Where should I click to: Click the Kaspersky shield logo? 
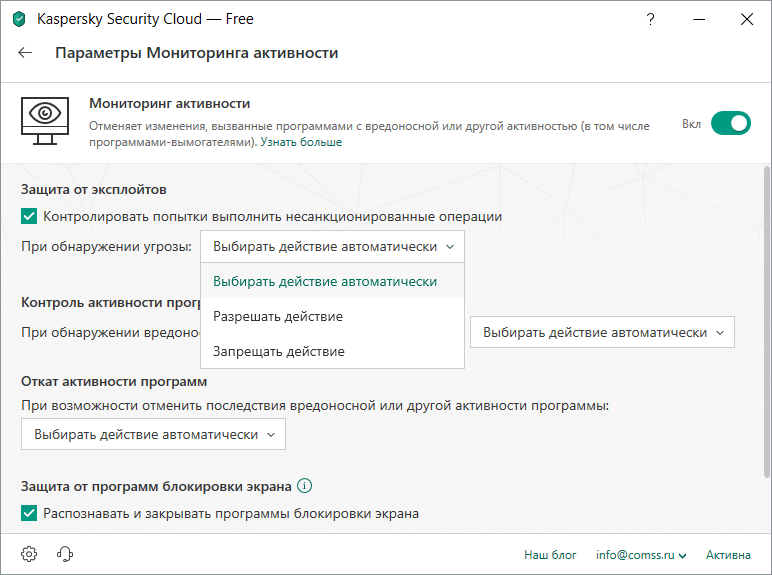tap(19, 20)
